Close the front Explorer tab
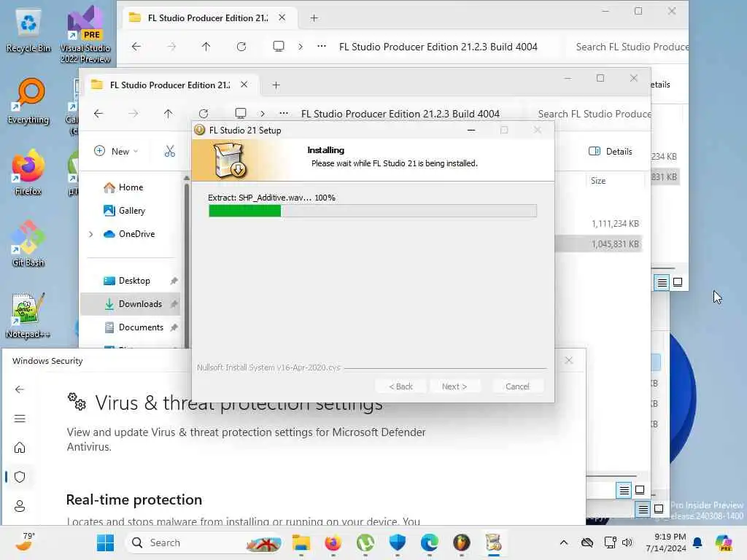Screen dimensions: 747x560 [244, 85]
